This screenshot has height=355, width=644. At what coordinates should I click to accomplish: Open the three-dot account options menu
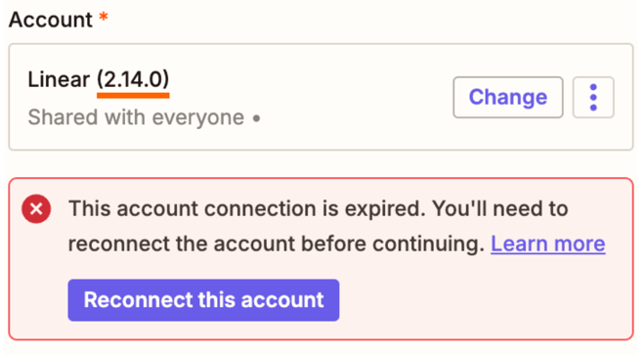click(593, 98)
